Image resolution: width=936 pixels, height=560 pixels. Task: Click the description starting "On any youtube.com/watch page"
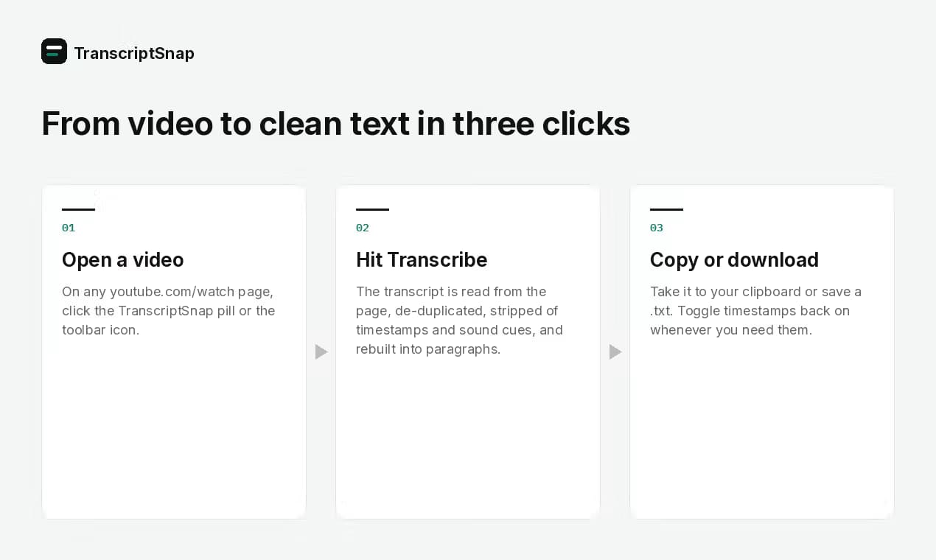click(169, 310)
